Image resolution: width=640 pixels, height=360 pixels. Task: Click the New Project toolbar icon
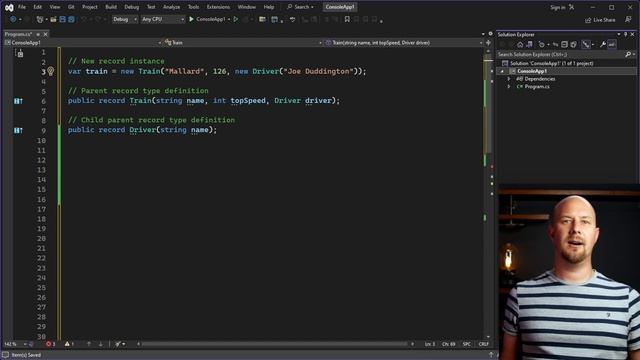(40, 19)
